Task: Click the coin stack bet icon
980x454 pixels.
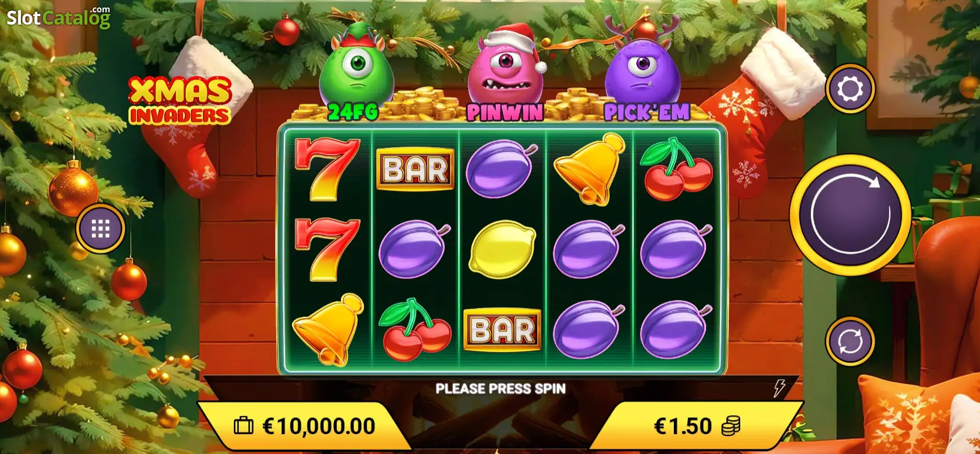Action: [x=731, y=426]
